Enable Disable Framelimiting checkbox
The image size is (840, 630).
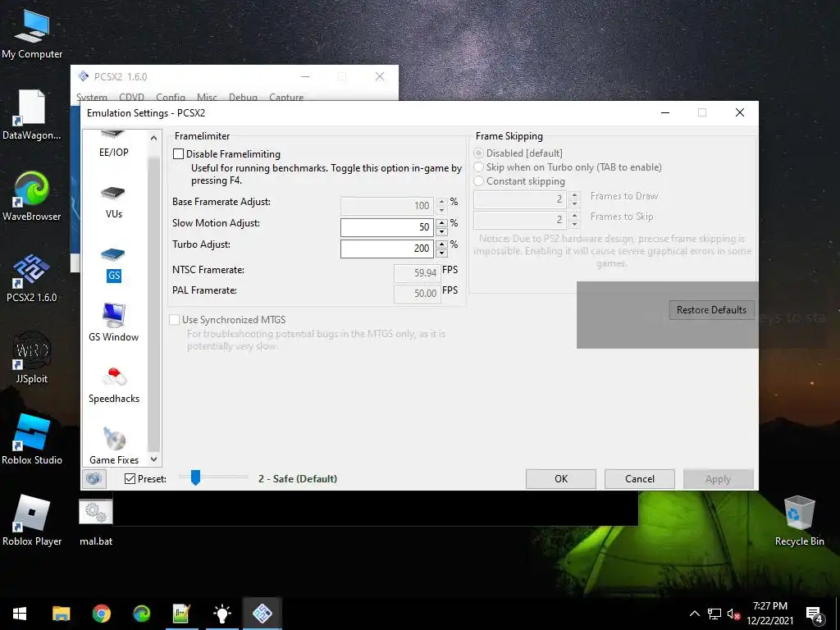click(178, 153)
